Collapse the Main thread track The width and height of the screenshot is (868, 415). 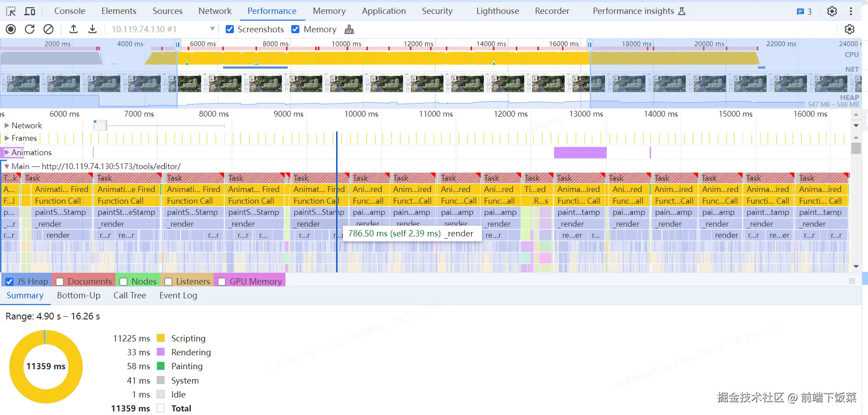coord(7,166)
